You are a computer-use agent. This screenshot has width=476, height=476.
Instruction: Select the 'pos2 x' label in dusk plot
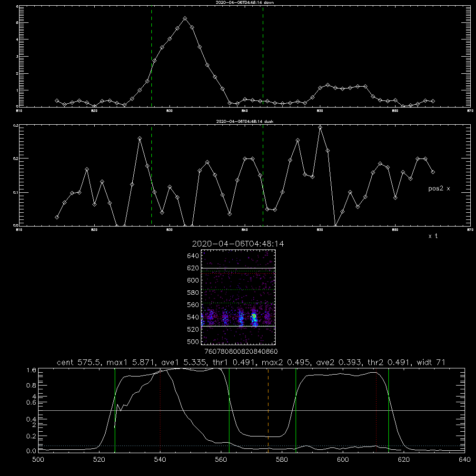tap(439, 188)
